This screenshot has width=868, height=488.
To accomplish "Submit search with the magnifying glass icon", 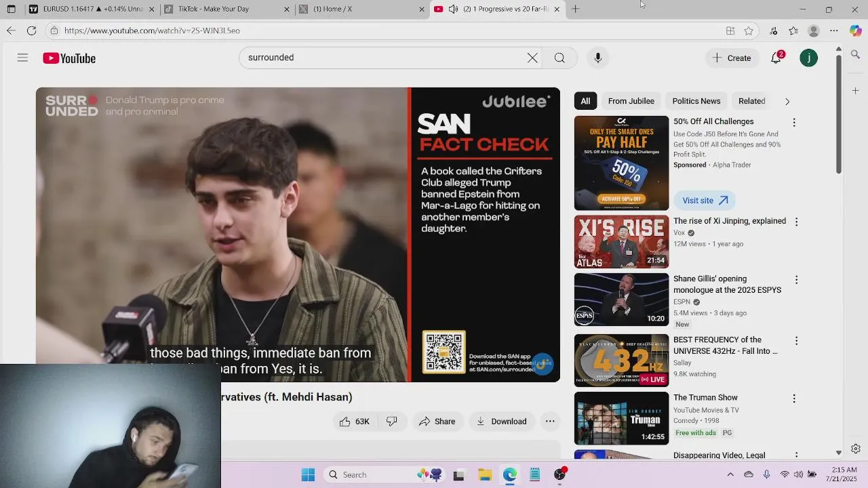I will pos(559,58).
